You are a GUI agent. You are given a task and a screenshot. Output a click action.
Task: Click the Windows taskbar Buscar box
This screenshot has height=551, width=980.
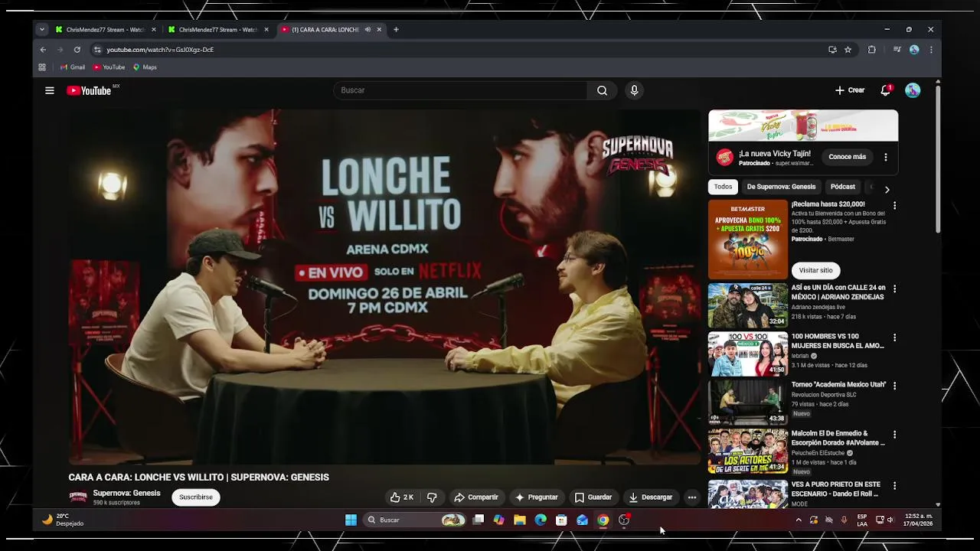[413, 520]
